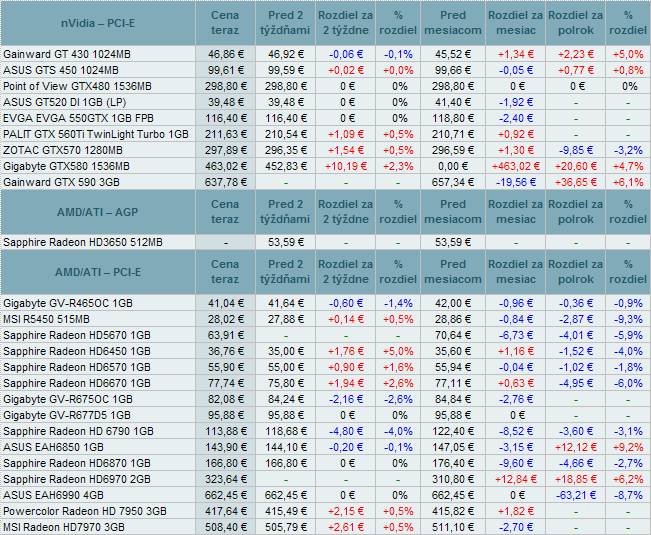This screenshot has width=651, height=535.
Task: Click -9,3% half-year percent for MSI R5450
Action: coord(628,319)
